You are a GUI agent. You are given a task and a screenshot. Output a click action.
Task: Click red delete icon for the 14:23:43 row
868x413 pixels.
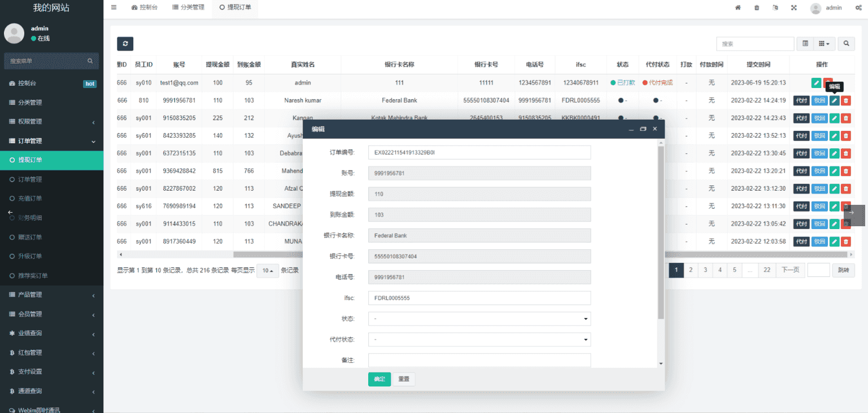click(845, 118)
